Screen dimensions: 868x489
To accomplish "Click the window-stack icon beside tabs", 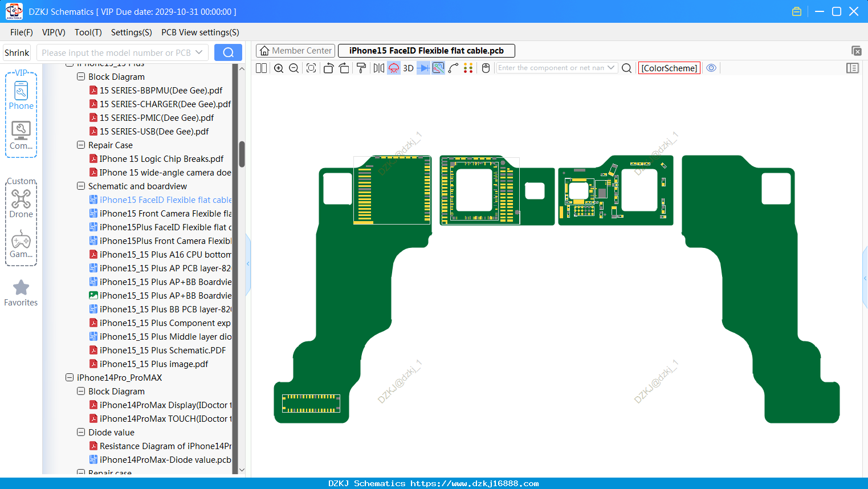I will point(856,51).
